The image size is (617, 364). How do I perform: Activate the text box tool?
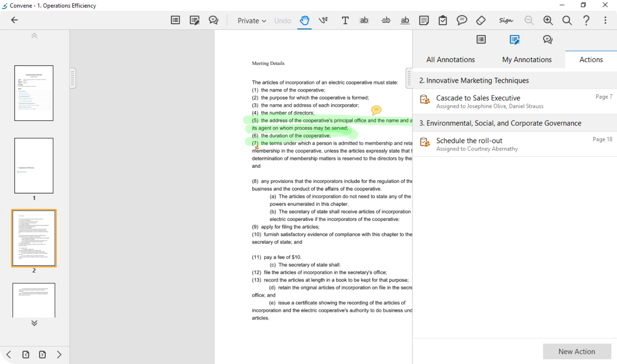coord(345,21)
